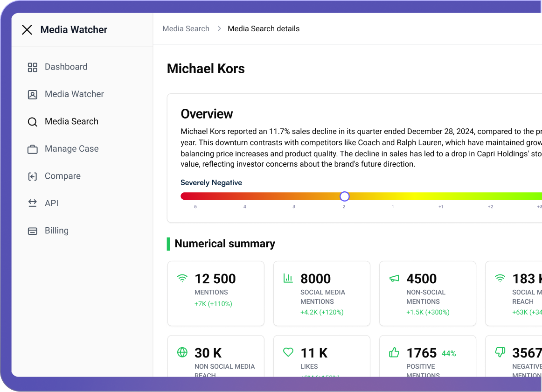Click the +1.5K (+300%) change text
Image resolution: width=542 pixels, height=392 pixels.
click(428, 312)
